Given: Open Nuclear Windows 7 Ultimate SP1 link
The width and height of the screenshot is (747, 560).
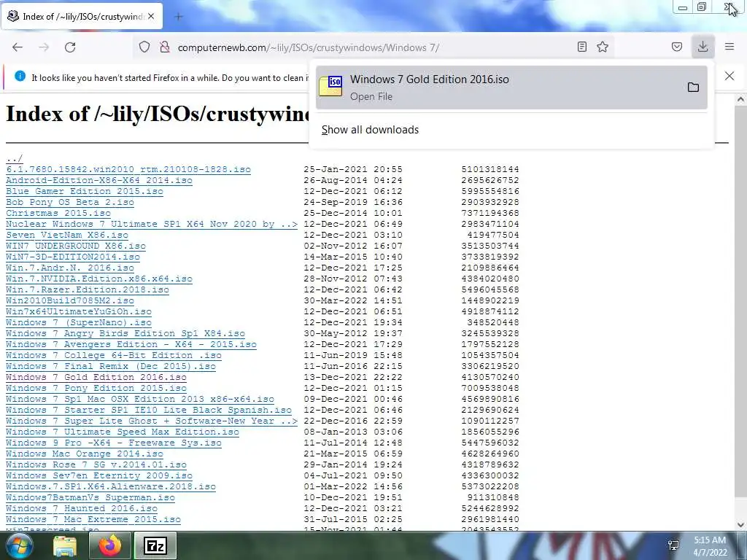Looking at the screenshot, I should point(152,225).
